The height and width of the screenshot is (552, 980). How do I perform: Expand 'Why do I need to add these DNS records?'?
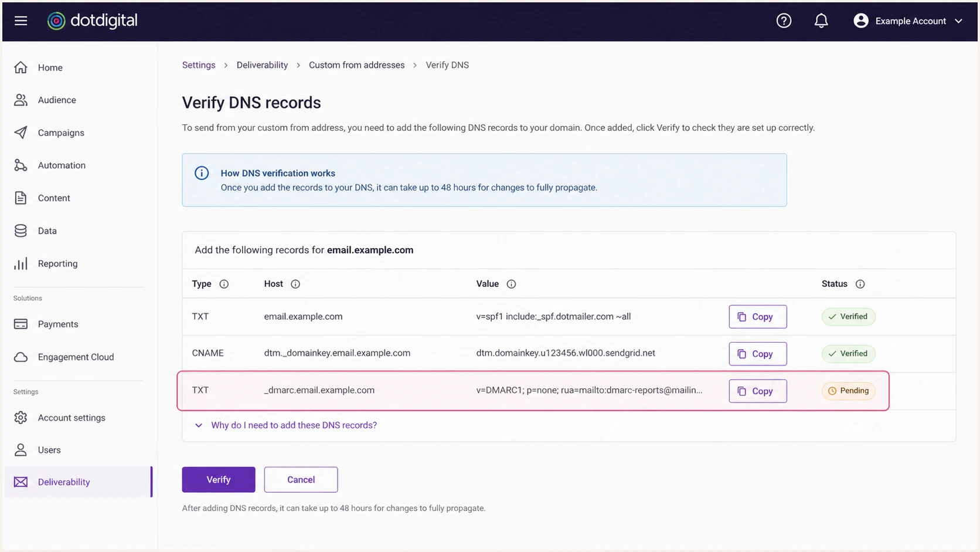(286, 425)
